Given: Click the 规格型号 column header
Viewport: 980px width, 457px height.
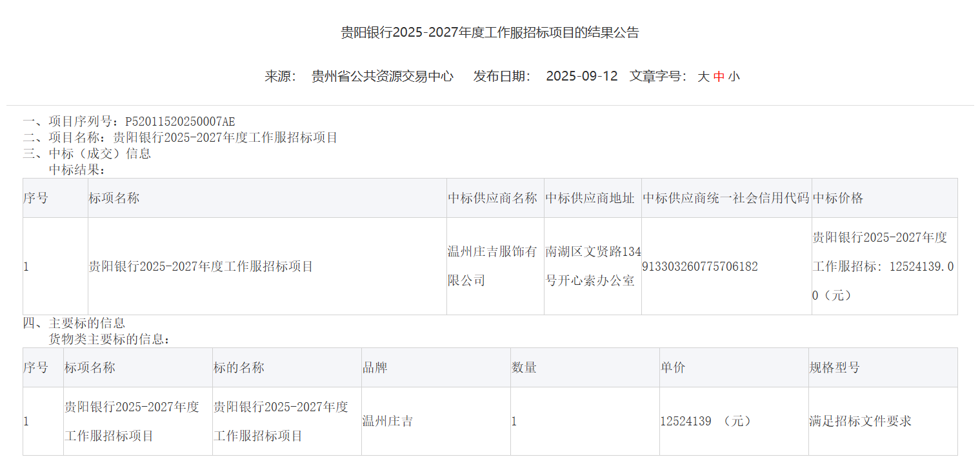Looking at the screenshot, I should (x=835, y=368).
